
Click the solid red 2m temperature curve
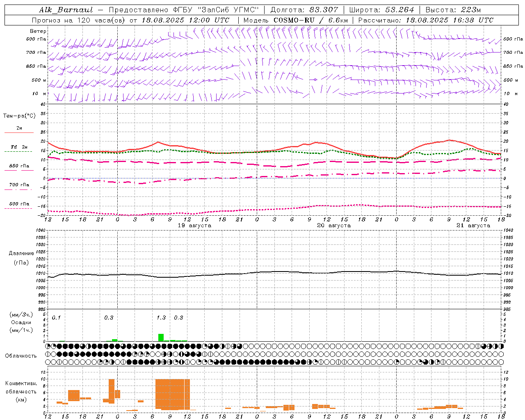(x=275, y=150)
